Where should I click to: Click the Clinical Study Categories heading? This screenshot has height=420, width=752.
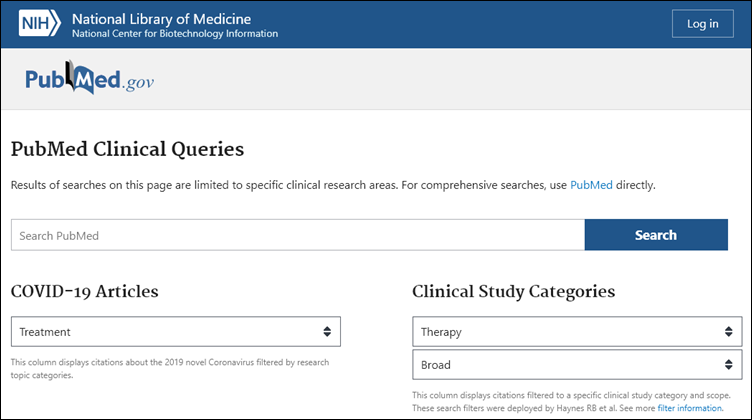(x=513, y=291)
